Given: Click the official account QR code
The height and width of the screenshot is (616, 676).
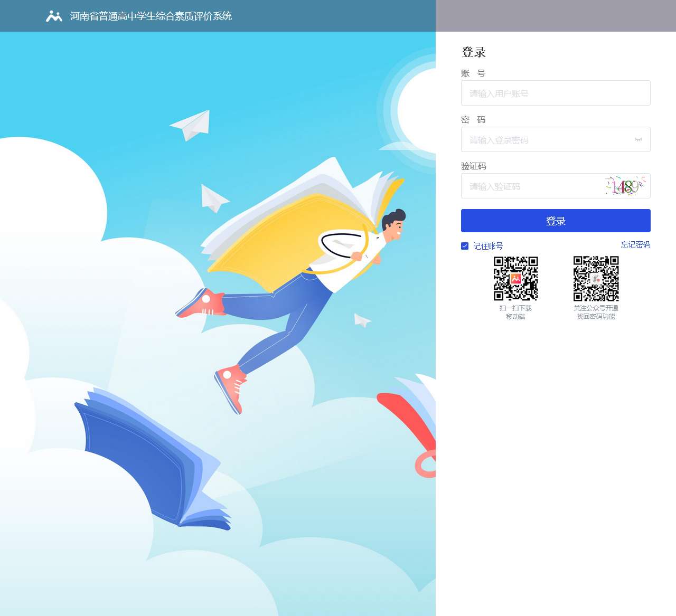Looking at the screenshot, I should pyautogui.click(x=596, y=279).
